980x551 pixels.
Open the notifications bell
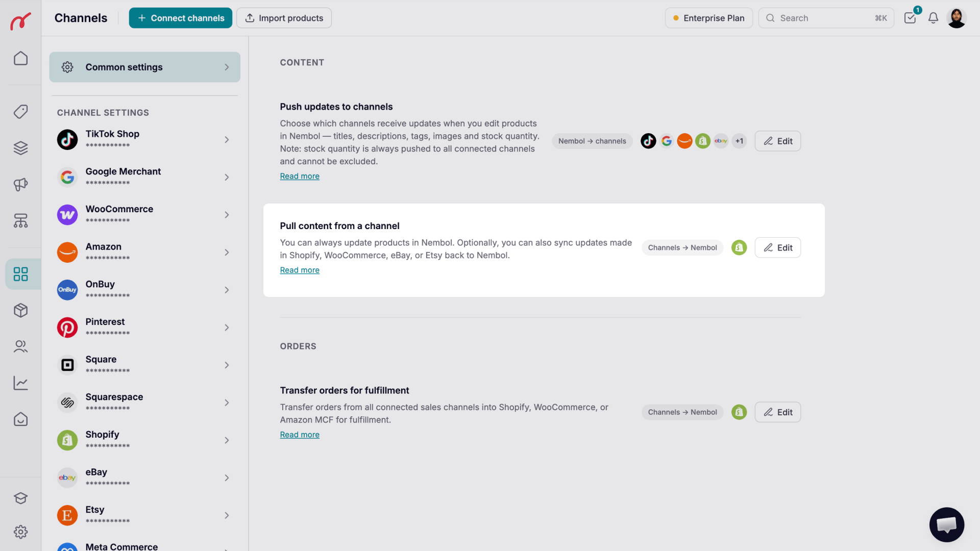[x=933, y=18]
